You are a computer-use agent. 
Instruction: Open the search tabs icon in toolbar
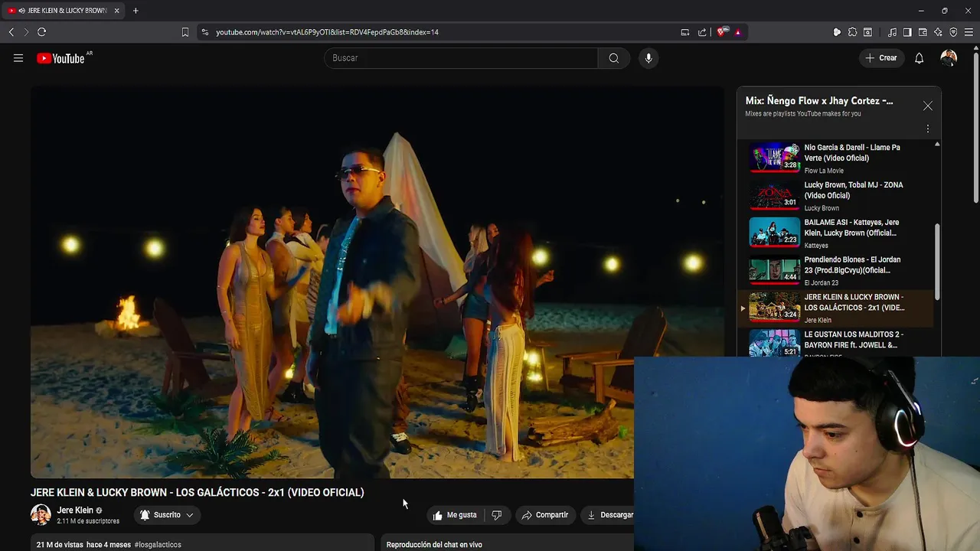[867, 32]
